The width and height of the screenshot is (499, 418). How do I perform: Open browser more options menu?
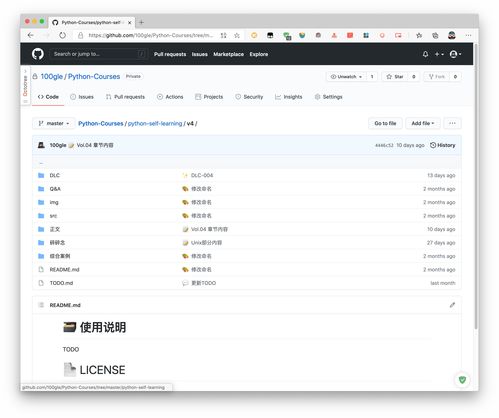[x=468, y=35]
